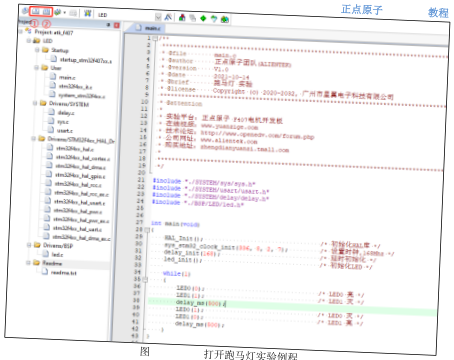Collapse the Readme group
This screenshot has height=360, width=454.
pos(29,263)
